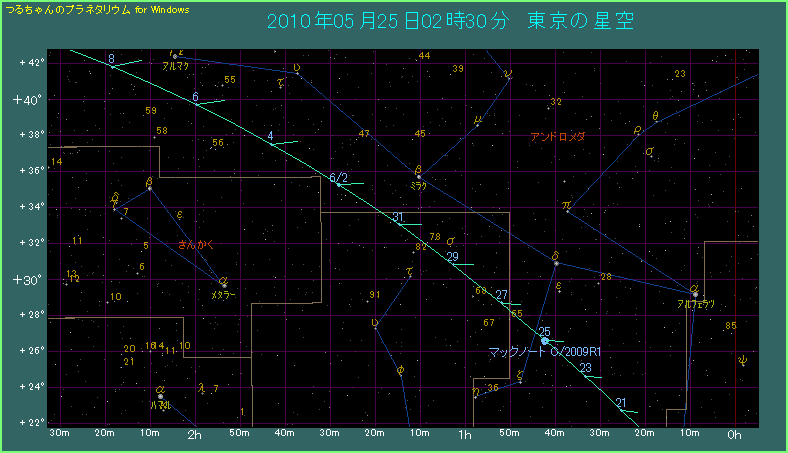
Task: Click the 8 date marker at path start
Action: click(x=111, y=59)
